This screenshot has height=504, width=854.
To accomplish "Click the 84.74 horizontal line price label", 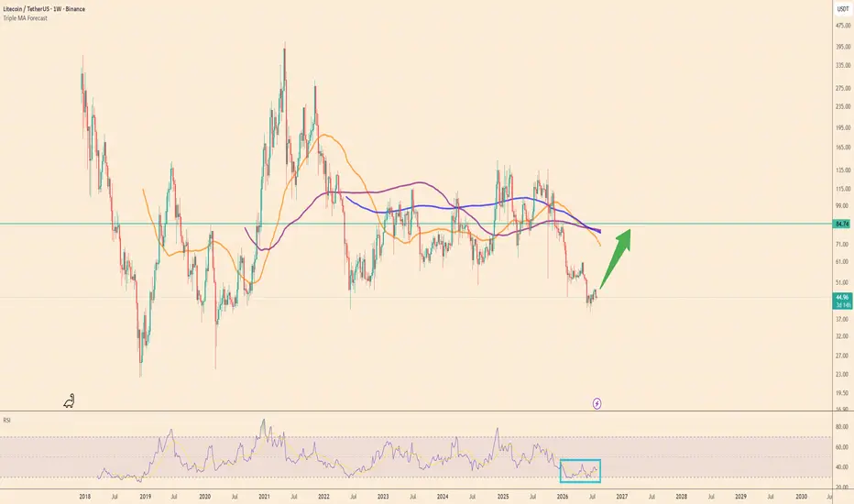I will pyautogui.click(x=842, y=224).
